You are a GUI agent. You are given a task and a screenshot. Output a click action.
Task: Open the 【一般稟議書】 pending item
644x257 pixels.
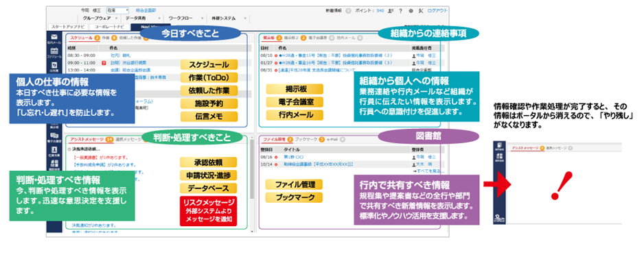[101, 157]
